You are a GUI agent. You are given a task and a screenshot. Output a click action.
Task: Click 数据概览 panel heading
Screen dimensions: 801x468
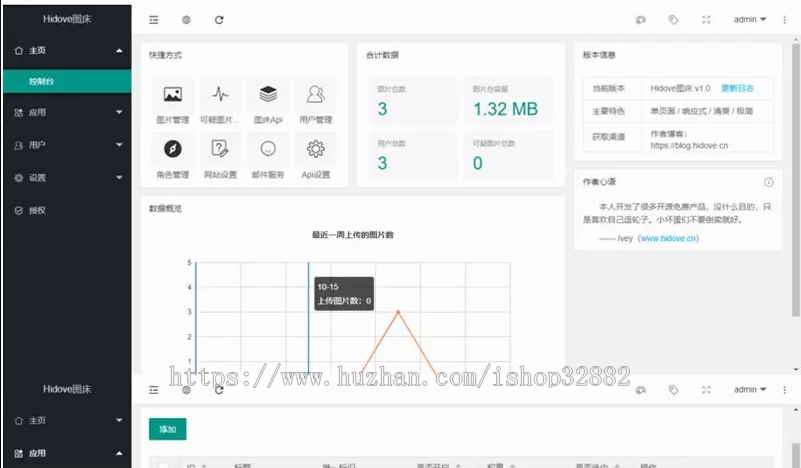point(165,208)
